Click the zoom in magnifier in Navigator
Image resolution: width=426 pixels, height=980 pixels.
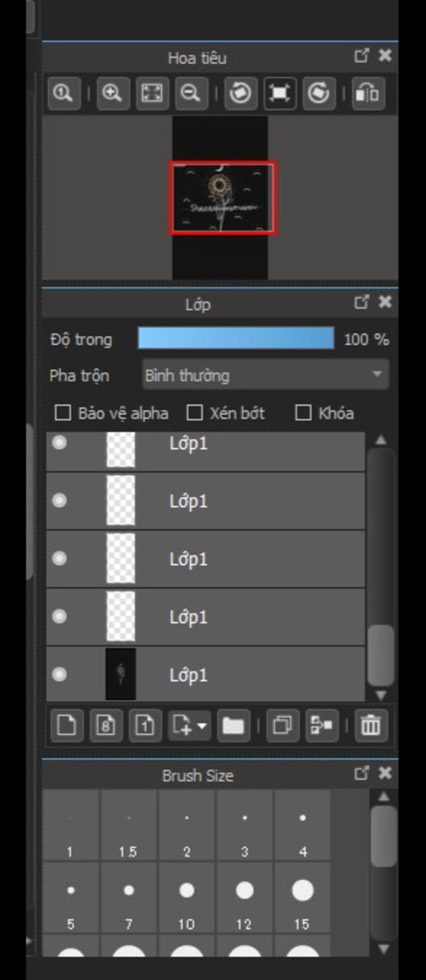(113, 93)
